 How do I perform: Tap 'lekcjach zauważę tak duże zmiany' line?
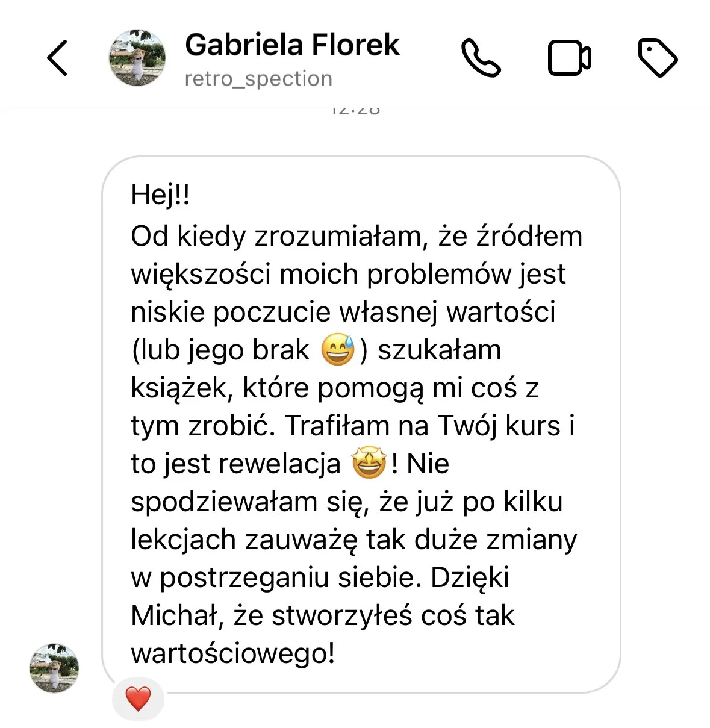[354, 540]
